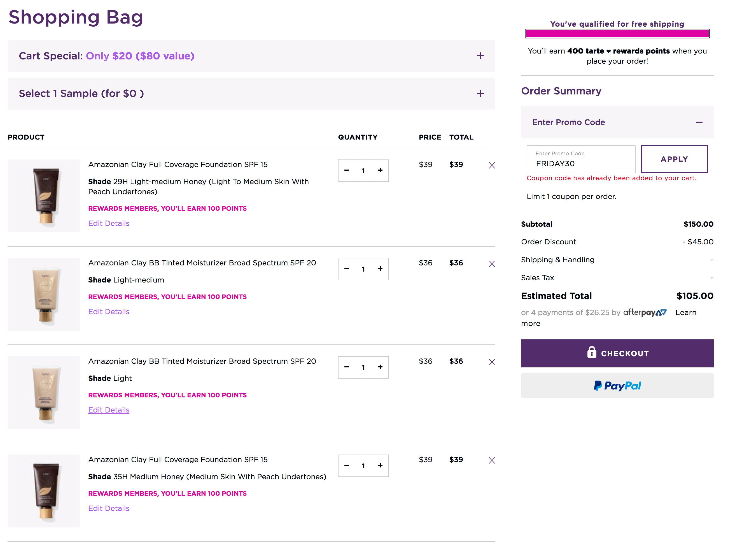Click the 400 tarte rewards points text

tap(618, 51)
